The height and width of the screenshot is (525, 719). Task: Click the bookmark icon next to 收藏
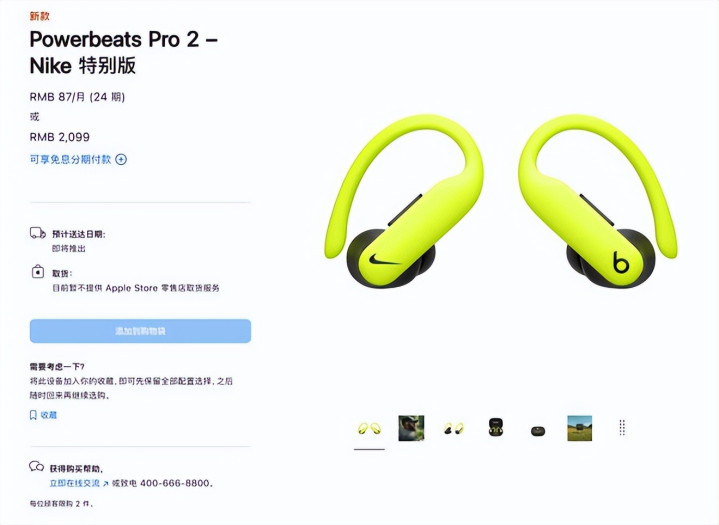[x=33, y=415]
